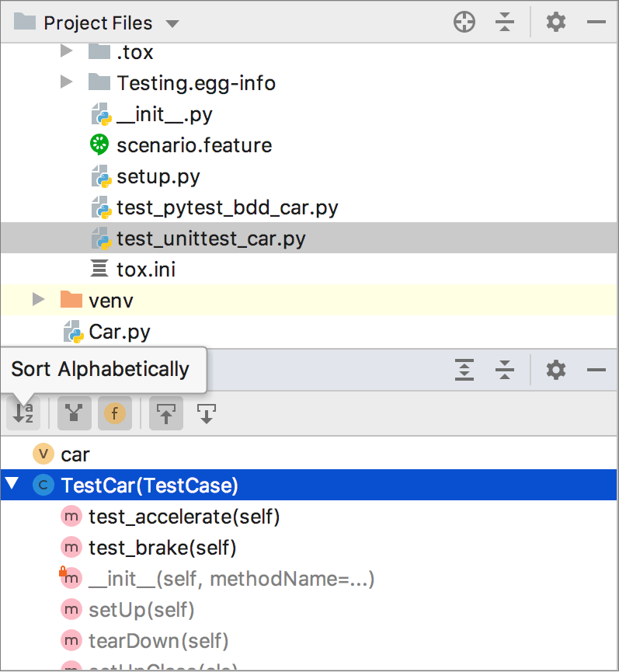Screen dimensions: 619x672
Task: Collapse all nodes in Project Files panel
Action: tap(505, 22)
